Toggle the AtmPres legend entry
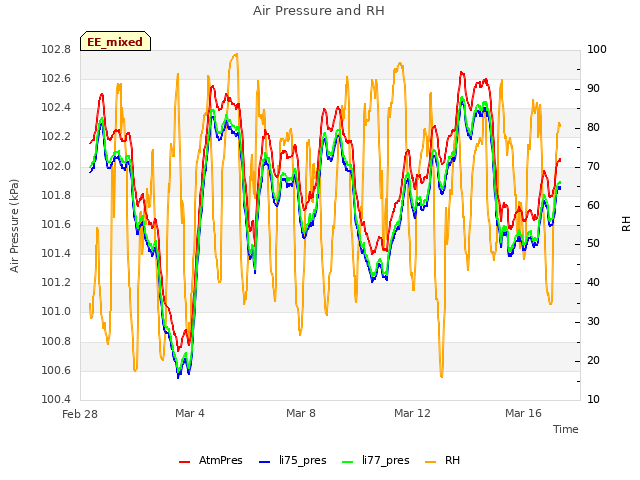 [211, 460]
